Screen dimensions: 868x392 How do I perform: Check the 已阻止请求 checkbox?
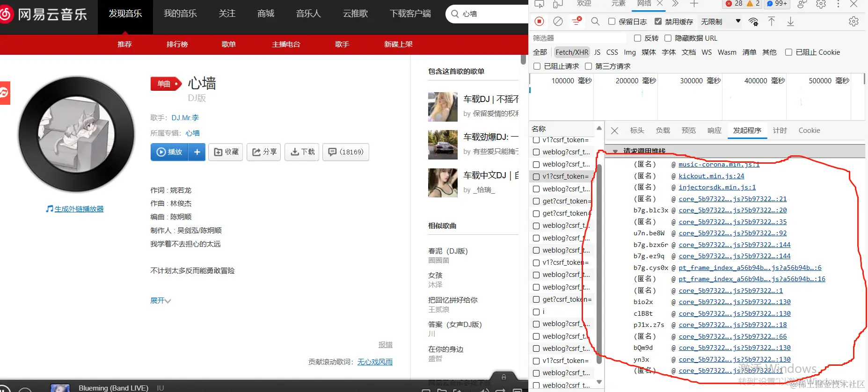pos(537,66)
